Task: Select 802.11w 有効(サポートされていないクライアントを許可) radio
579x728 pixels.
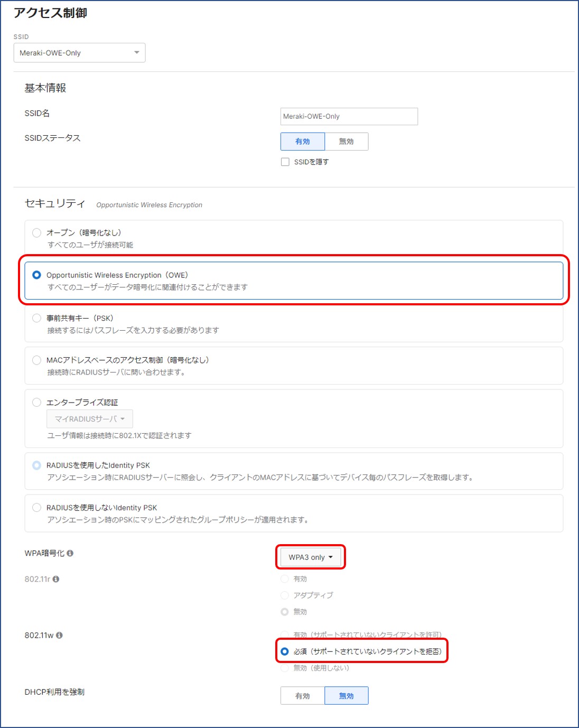Action: [285, 634]
